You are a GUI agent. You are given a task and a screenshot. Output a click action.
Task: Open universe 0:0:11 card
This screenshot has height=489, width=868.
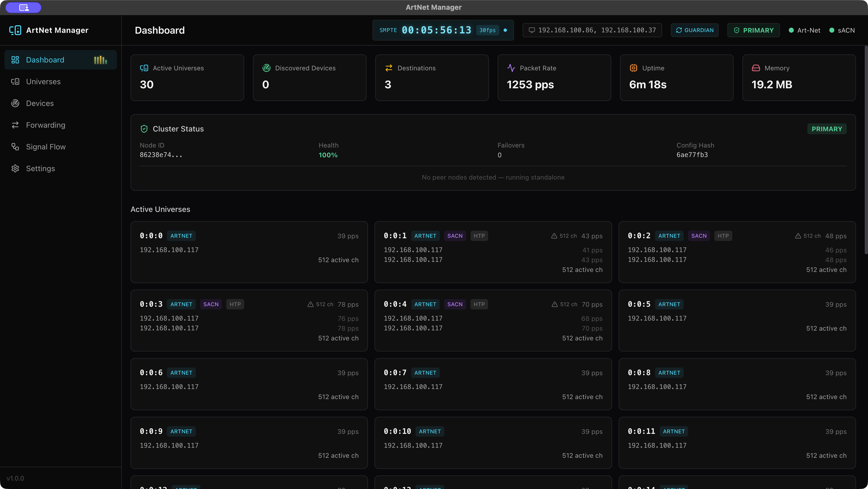tap(737, 443)
